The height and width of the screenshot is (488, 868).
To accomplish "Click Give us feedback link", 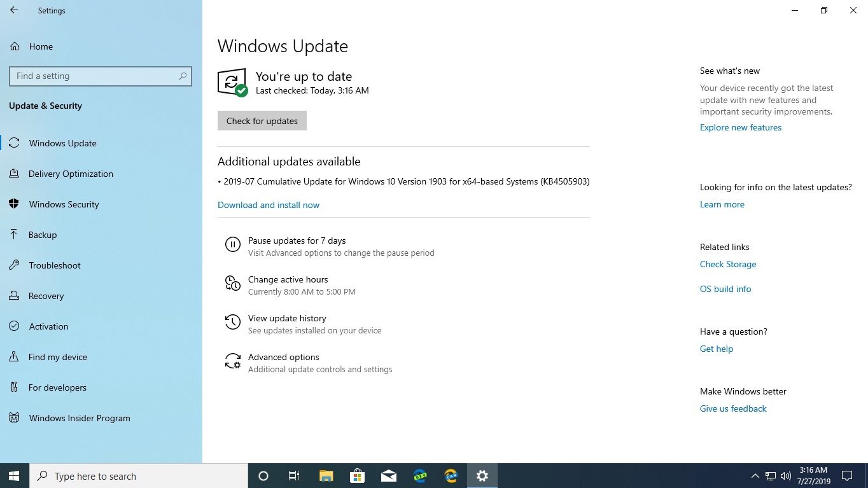I will click(x=733, y=408).
